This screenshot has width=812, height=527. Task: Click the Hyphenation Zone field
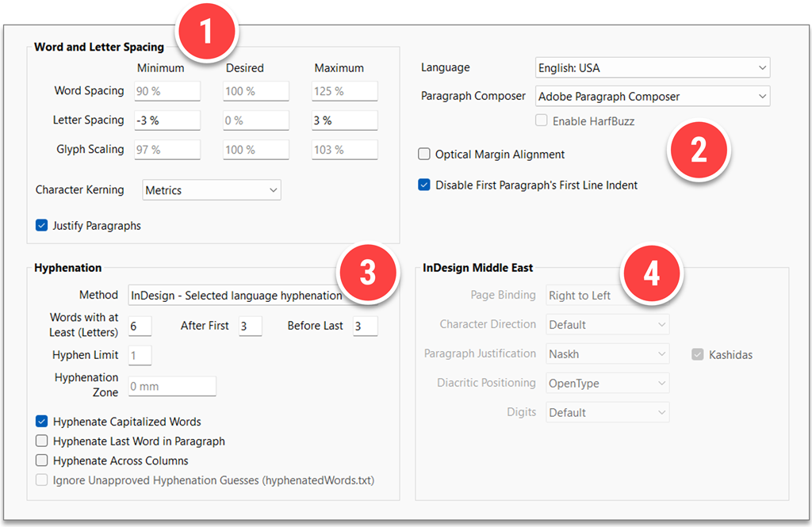(172, 386)
